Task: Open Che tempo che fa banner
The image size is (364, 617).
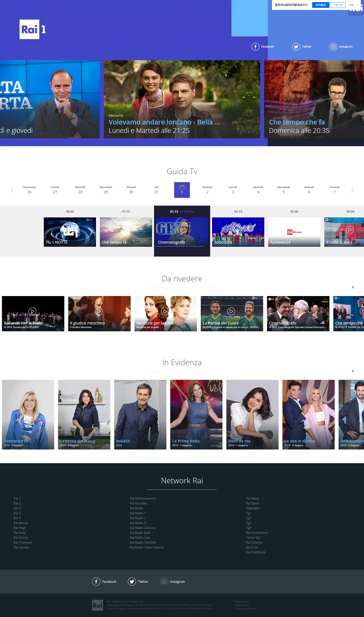Action: point(314,99)
